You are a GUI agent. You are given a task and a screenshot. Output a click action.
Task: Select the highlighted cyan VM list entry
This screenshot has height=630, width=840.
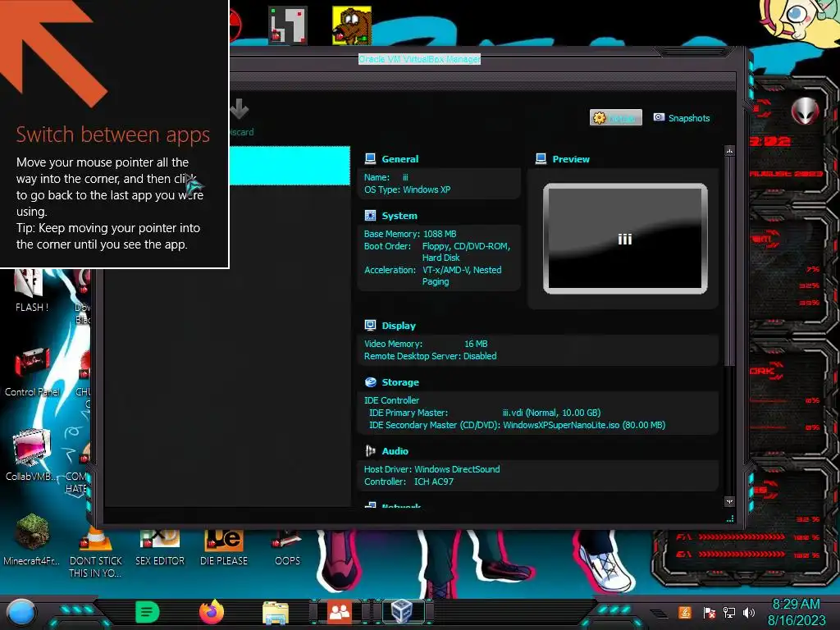coord(290,166)
